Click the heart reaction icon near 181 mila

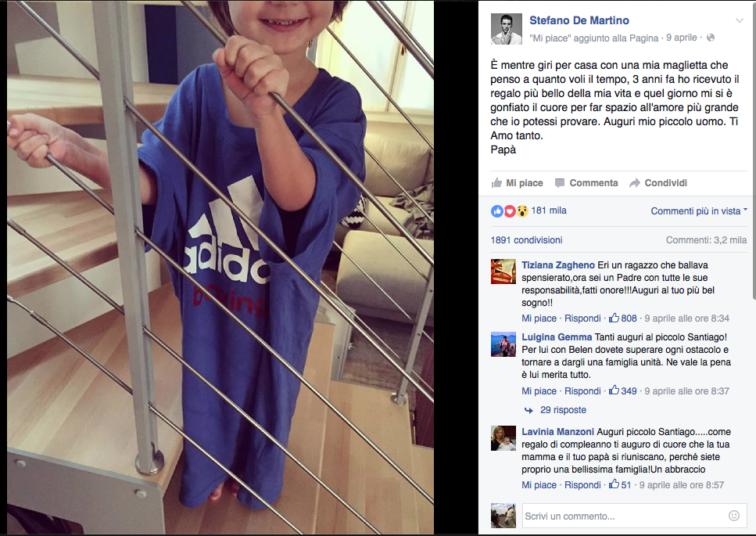click(x=510, y=210)
